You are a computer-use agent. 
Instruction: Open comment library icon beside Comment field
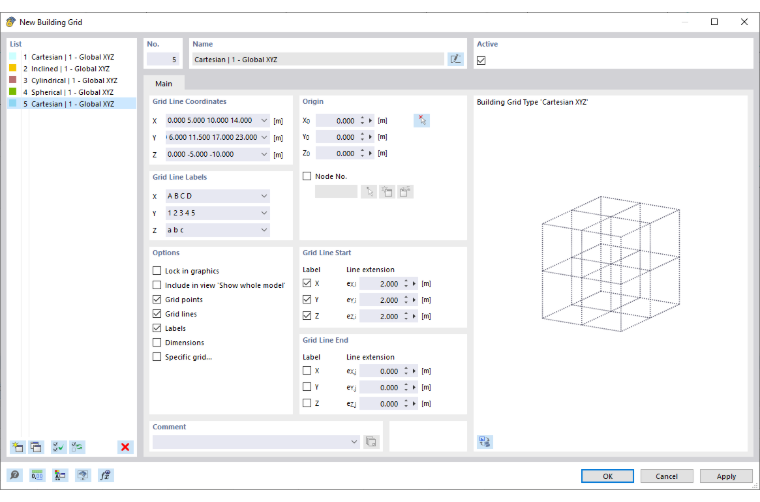click(371, 441)
